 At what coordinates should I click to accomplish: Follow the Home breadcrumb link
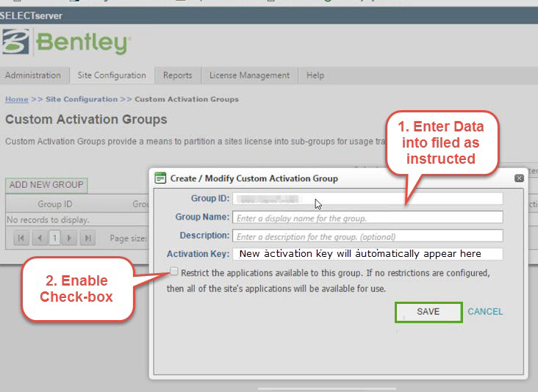[x=16, y=99]
